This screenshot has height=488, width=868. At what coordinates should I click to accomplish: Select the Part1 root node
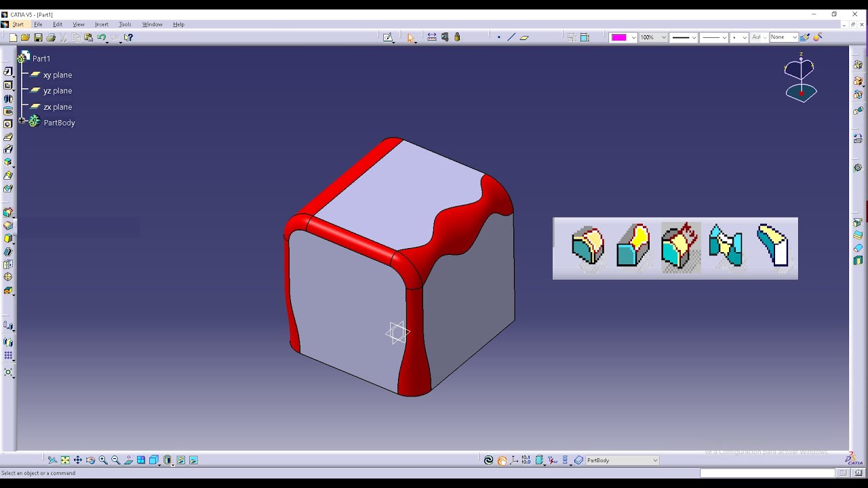click(x=41, y=59)
